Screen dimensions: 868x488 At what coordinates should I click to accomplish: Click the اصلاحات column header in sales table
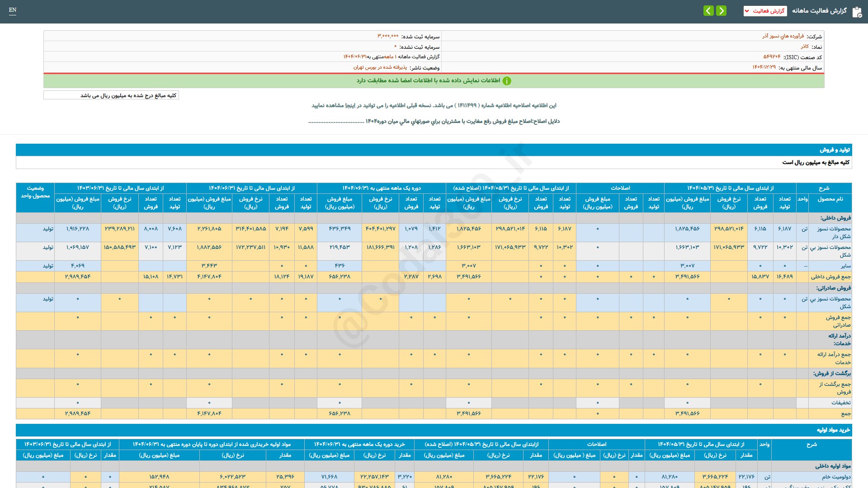click(620, 188)
